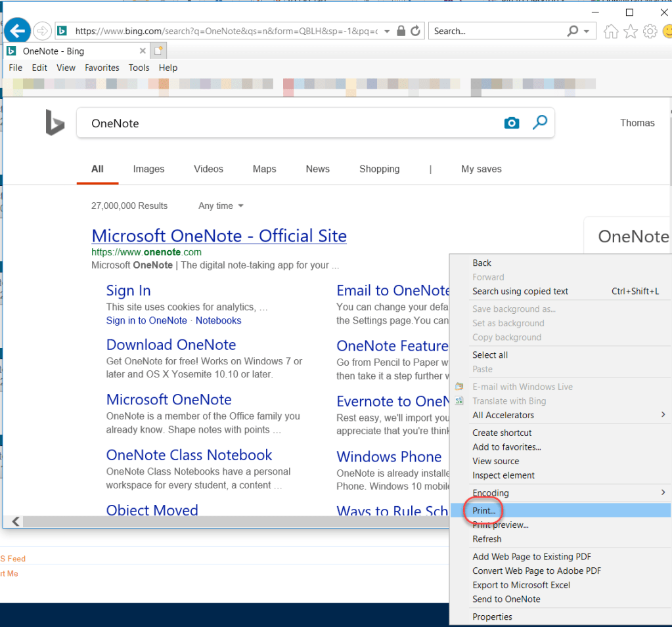
Task: Open the Microsoft OneNote Official Site link
Action: pos(219,236)
